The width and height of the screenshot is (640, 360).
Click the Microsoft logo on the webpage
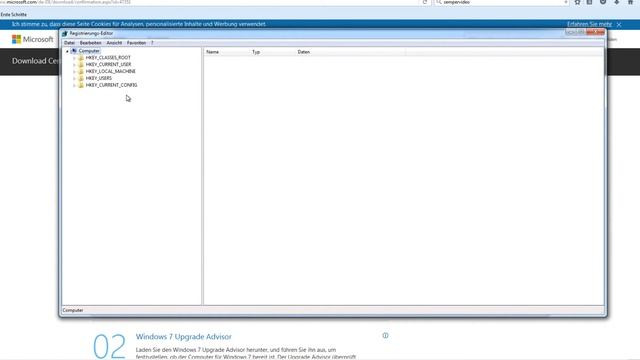33,39
